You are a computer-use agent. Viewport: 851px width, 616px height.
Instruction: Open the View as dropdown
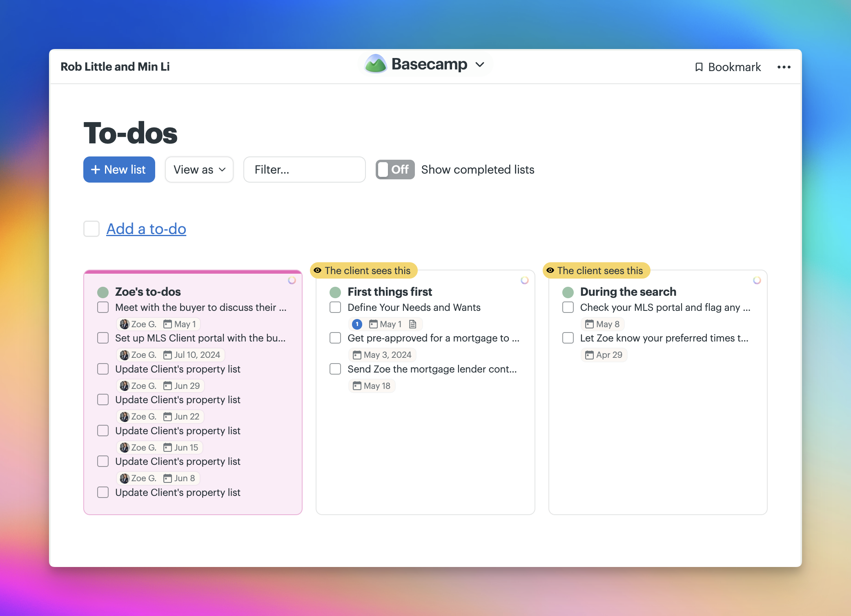(x=199, y=170)
